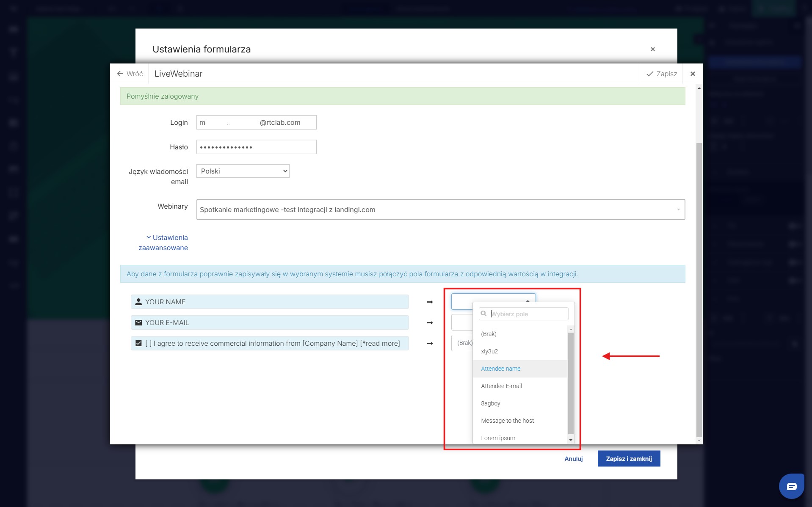The width and height of the screenshot is (812, 507).
Task: Click the Wybierz pole search field
Action: (x=528, y=314)
